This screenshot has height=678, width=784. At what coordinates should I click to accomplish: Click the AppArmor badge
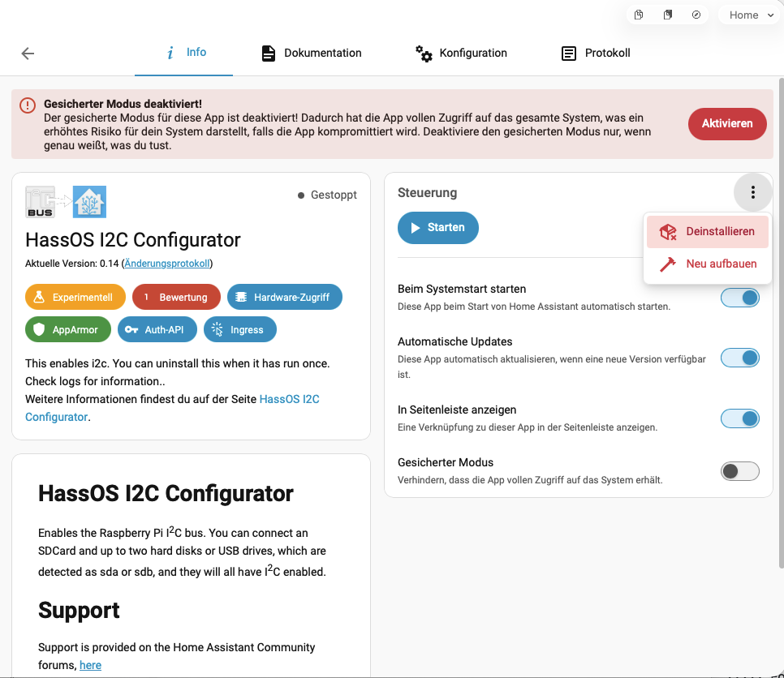click(x=68, y=330)
